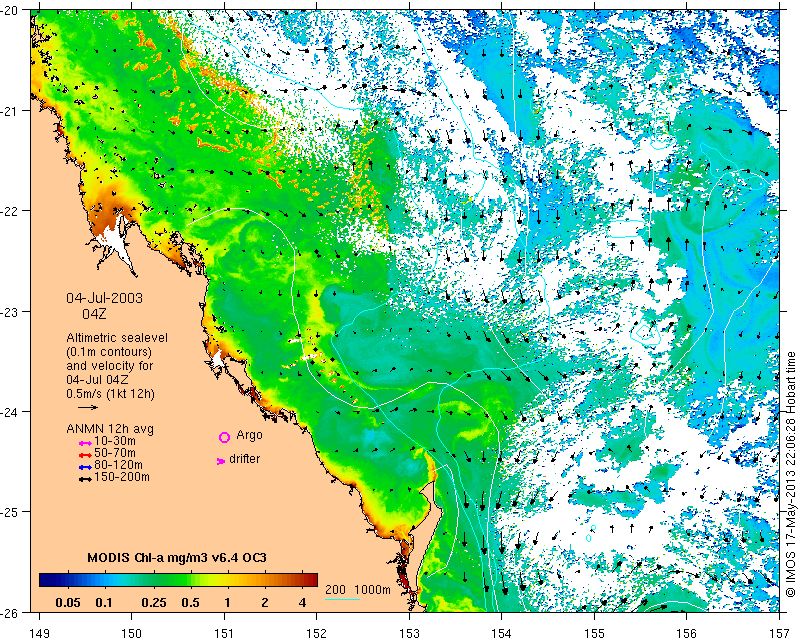Click latitude axis label -24
Image resolution: width=800 pixels, height=640 pixels.
9,411
